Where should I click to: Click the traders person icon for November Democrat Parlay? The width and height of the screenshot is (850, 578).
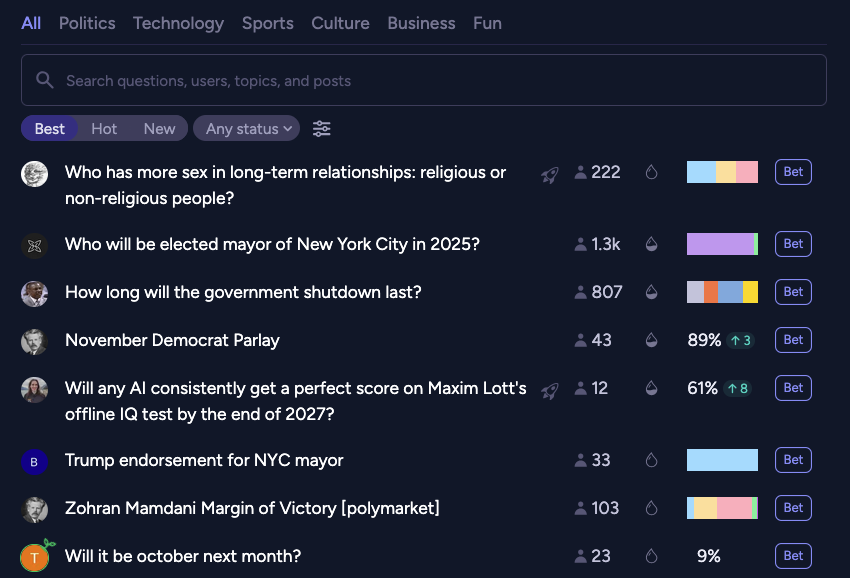click(x=581, y=340)
